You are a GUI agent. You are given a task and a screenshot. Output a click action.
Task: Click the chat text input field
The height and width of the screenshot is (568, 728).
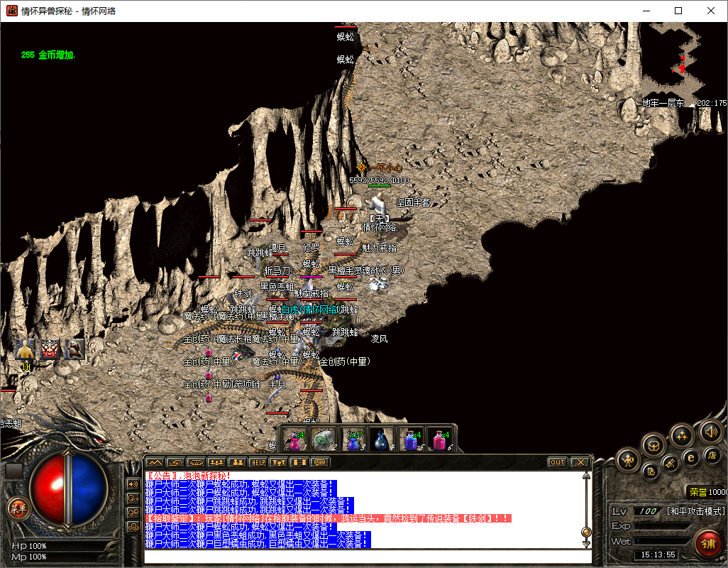pyautogui.click(x=368, y=556)
